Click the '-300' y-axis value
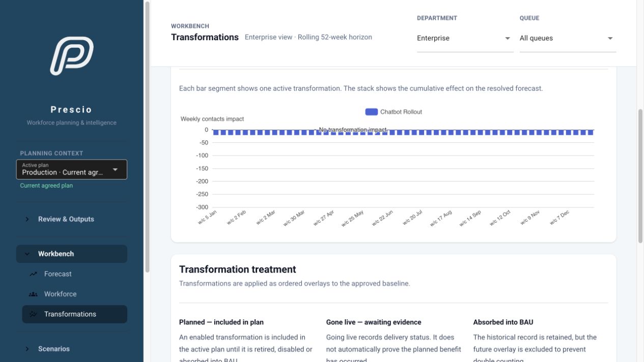Image resolution: width=644 pixels, height=362 pixels. (202, 207)
